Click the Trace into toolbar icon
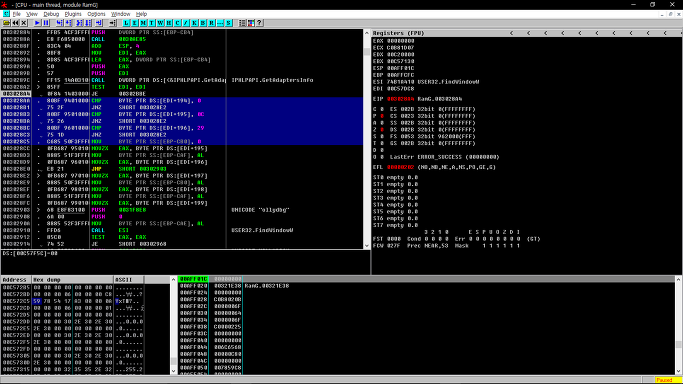 pyautogui.click(x=79, y=23)
